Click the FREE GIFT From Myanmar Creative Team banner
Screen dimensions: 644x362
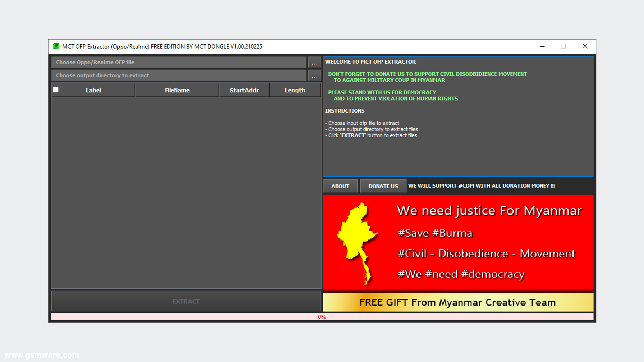coord(458,302)
